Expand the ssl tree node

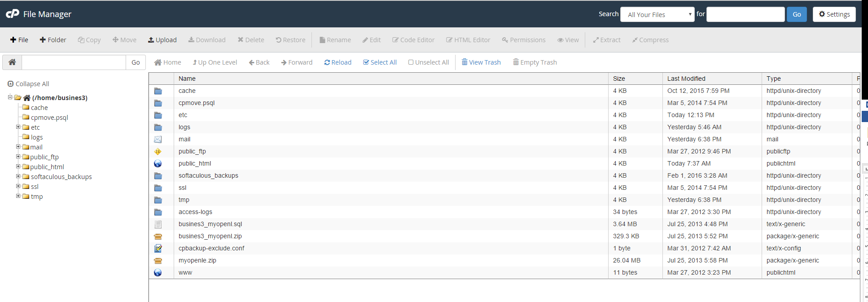tap(18, 186)
